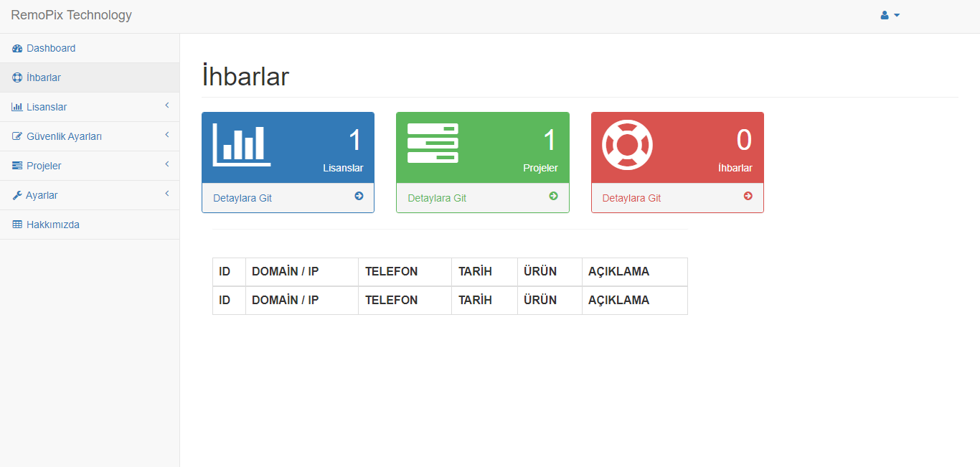
Task: Go to Dashboard from the sidebar
Action: tap(50, 48)
